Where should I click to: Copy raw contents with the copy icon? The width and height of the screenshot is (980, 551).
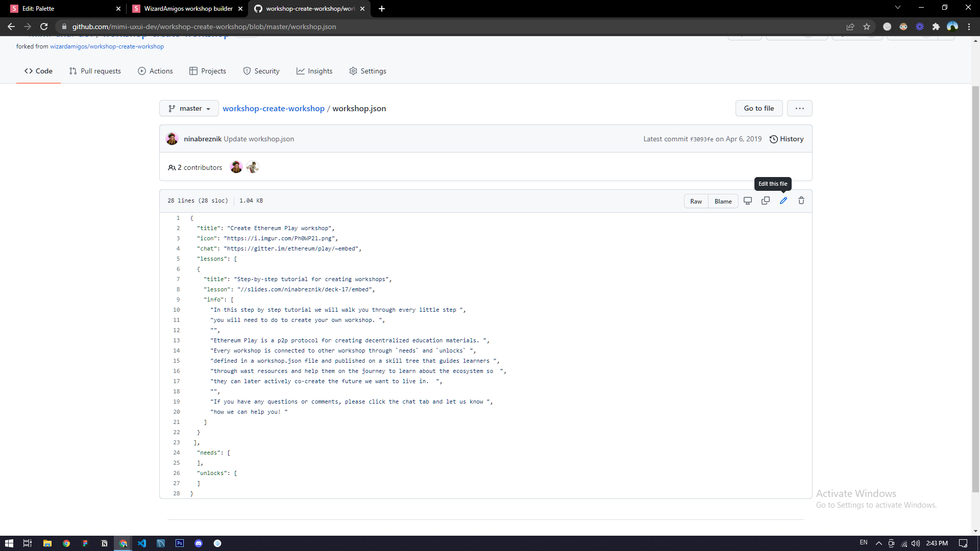pyautogui.click(x=765, y=201)
